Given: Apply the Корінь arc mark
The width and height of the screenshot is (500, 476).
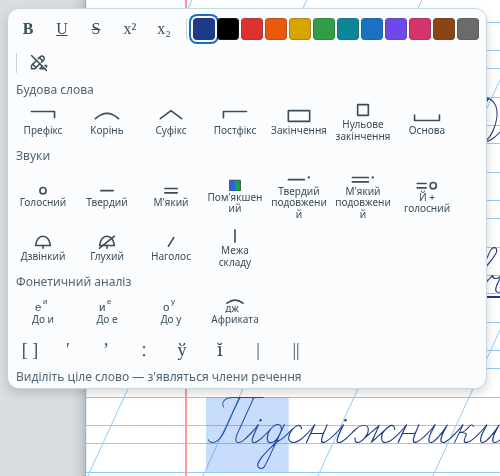Looking at the screenshot, I should pos(107,123).
